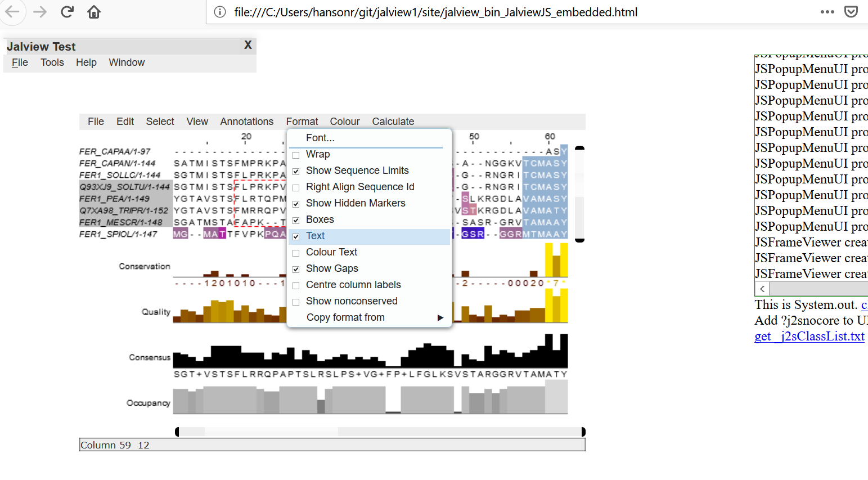Close the open Format menu
The image size is (868, 480).
click(x=302, y=122)
